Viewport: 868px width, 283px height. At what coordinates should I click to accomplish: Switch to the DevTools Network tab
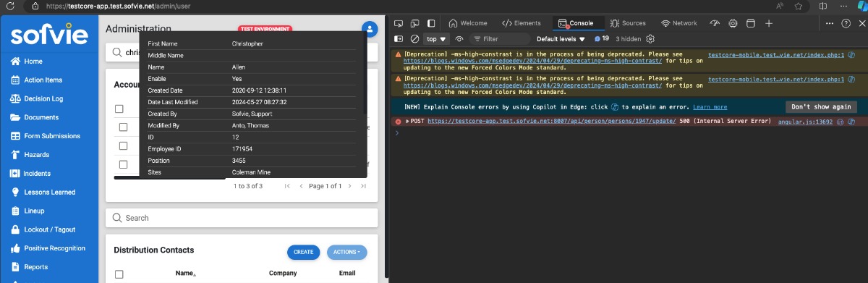[x=679, y=23]
